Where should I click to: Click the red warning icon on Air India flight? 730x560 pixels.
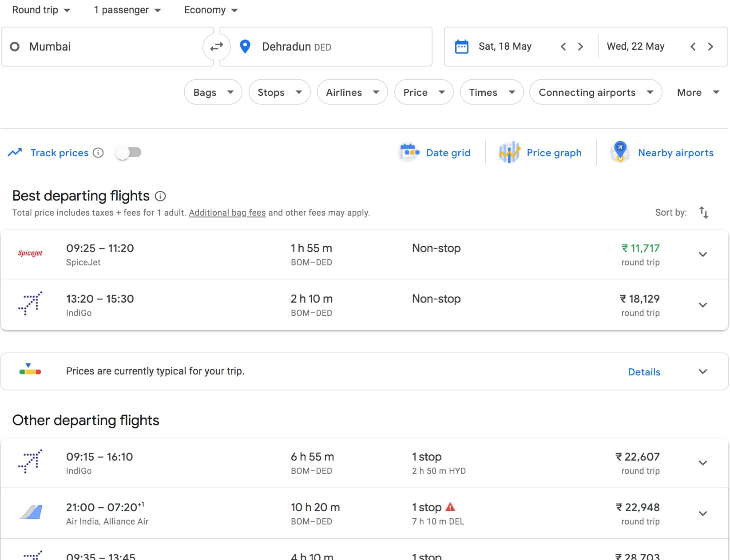pos(450,507)
